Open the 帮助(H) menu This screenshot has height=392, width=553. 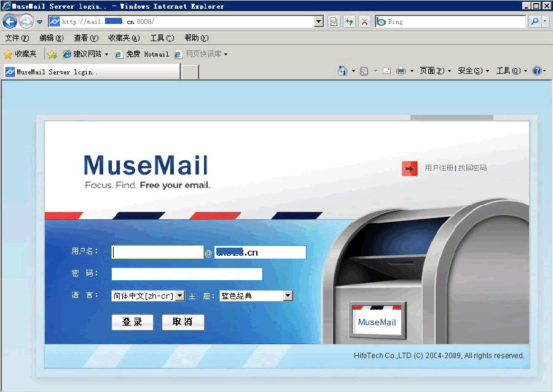click(197, 37)
